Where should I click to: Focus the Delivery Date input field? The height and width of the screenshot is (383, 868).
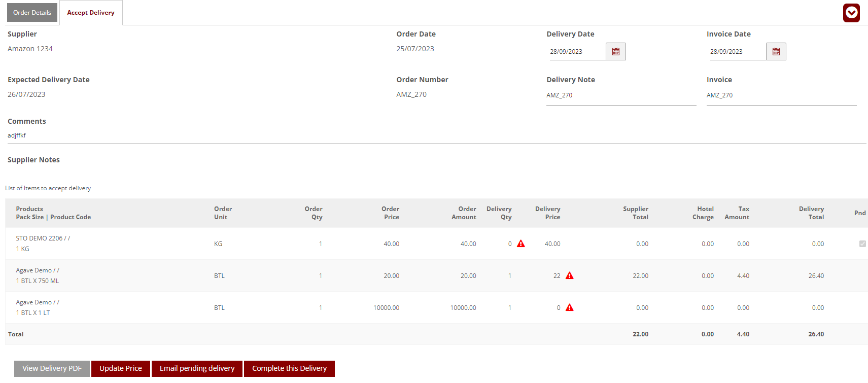576,52
